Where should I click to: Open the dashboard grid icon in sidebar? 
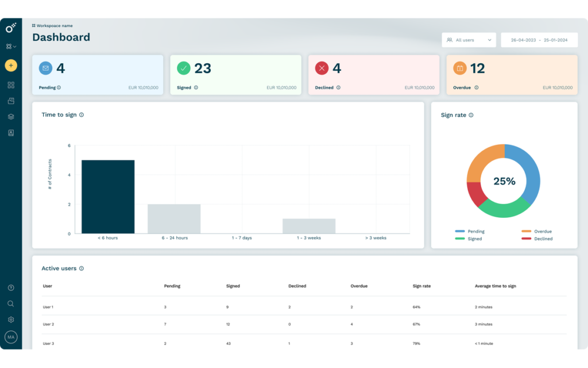[x=11, y=85]
